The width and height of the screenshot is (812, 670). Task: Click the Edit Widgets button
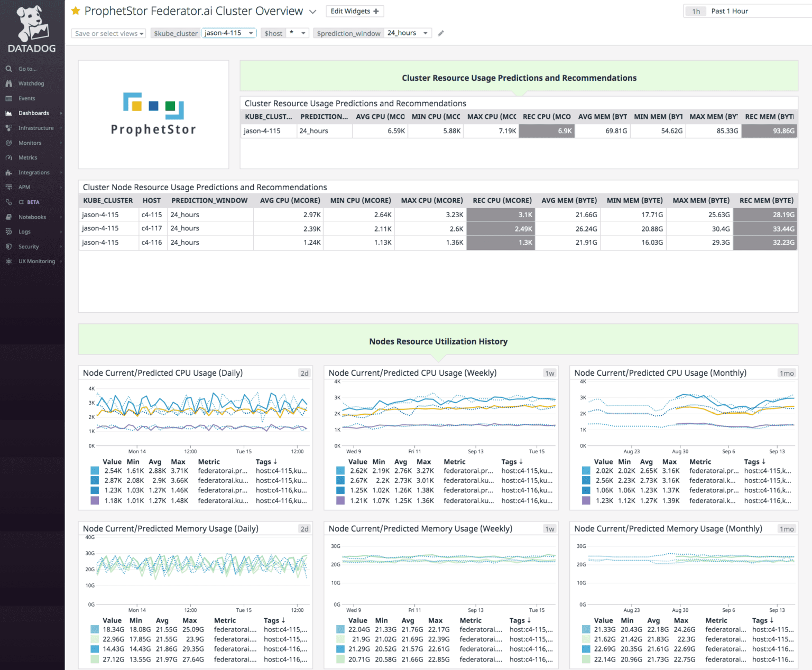click(354, 11)
